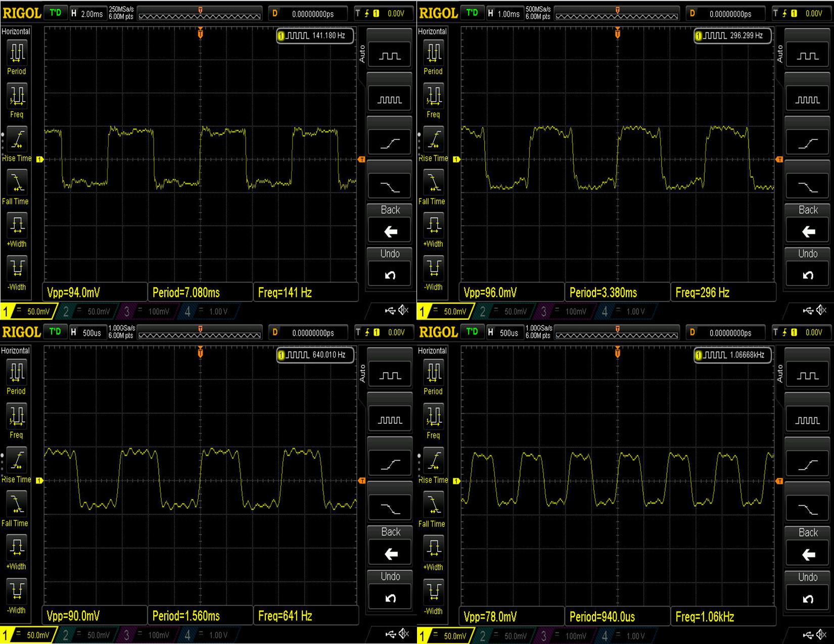Click Undo button in 1.06kHz scope
The image size is (834, 644).
[x=808, y=598]
